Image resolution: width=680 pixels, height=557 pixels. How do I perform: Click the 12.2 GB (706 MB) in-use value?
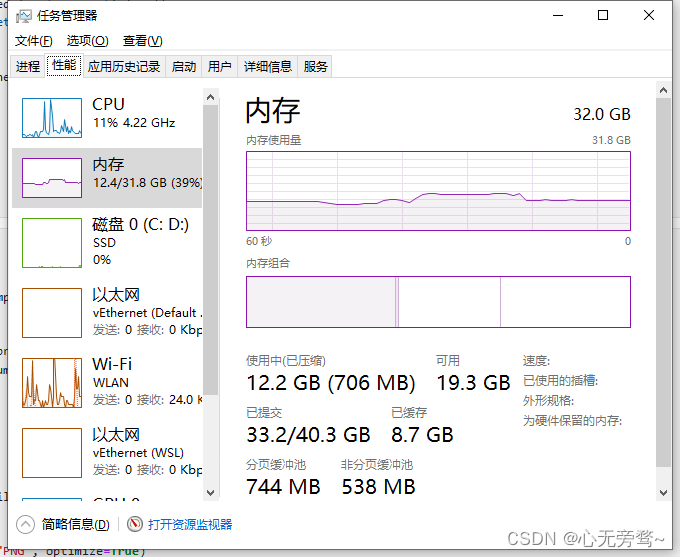(x=331, y=383)
